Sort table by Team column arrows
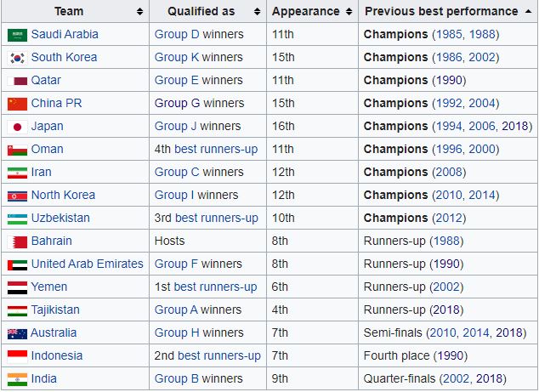Viewport: 539px width, 392px height. [x=139, y=12]
